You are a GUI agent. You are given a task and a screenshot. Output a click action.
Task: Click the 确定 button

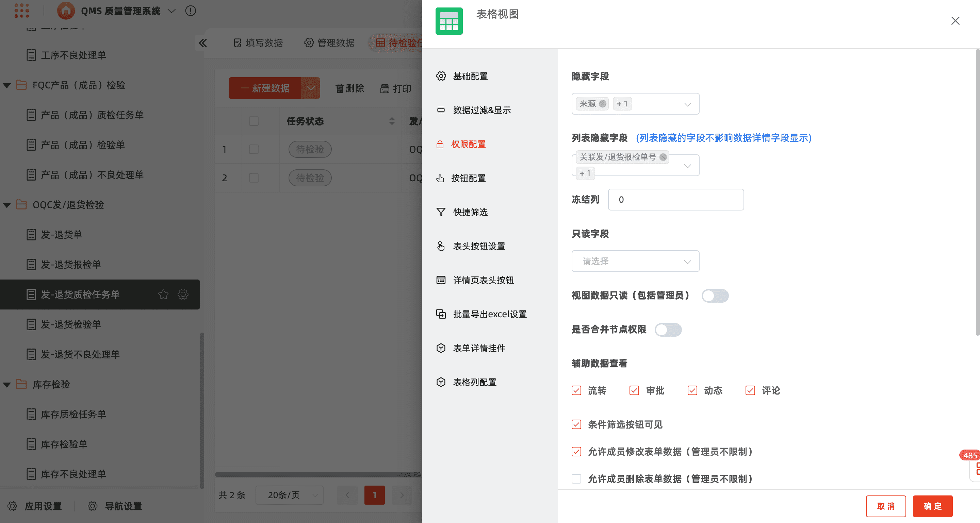(x=932, y=506)
